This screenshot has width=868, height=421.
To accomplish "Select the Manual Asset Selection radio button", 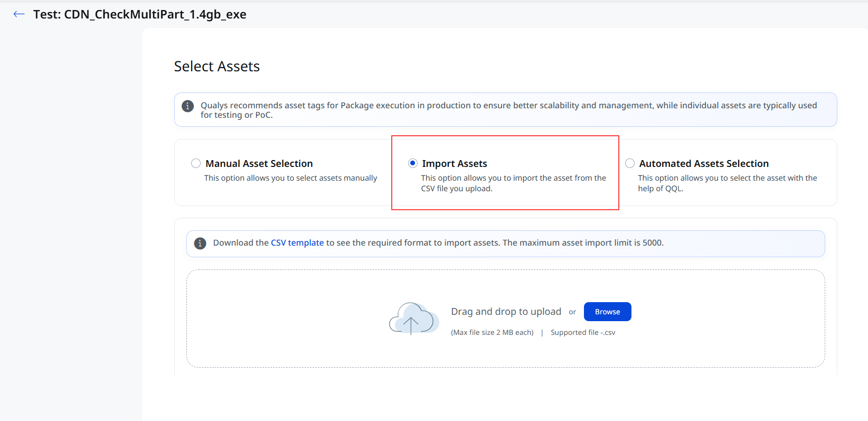I will point(196,163).
